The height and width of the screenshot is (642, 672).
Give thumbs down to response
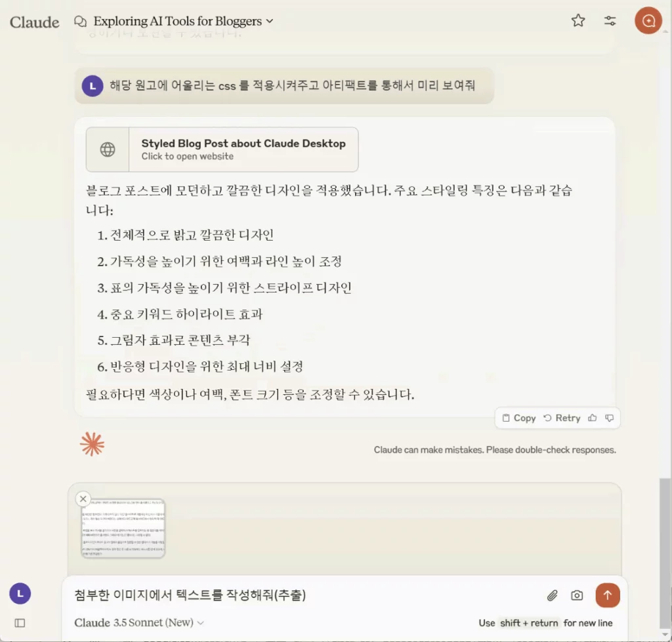[x=610, y=418]
